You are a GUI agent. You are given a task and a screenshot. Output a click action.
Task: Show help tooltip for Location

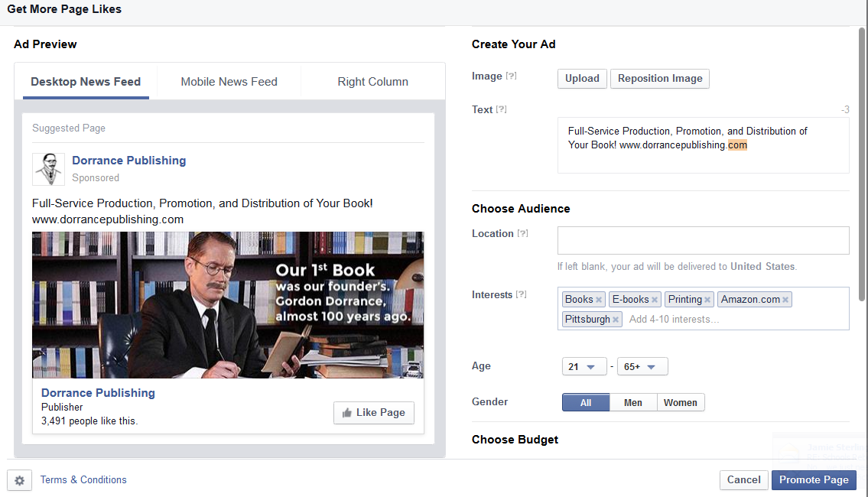[522, 233]
